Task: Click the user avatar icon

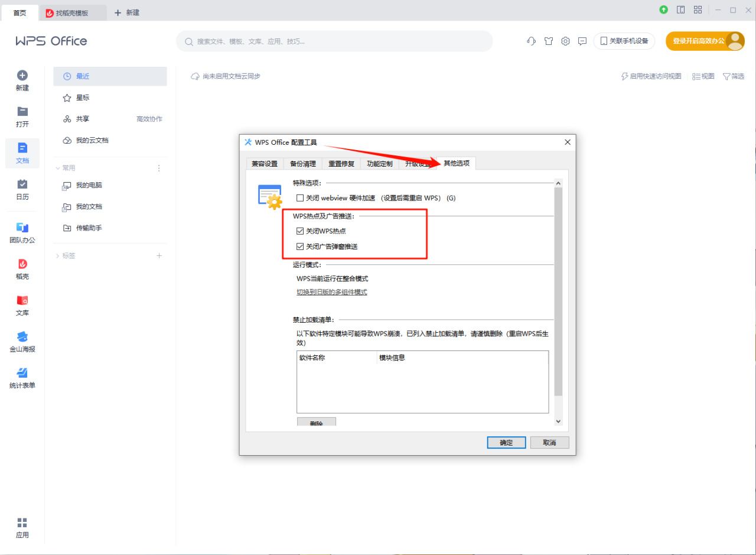Action: pyautogui.click(x=735, y=41)
